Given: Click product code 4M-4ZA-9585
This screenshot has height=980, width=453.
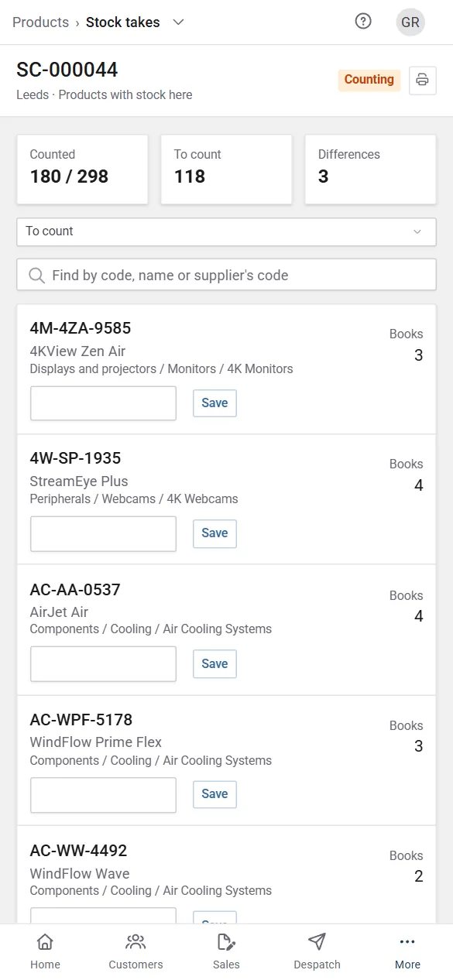Looking at the screenshot, I should (81, 328).
